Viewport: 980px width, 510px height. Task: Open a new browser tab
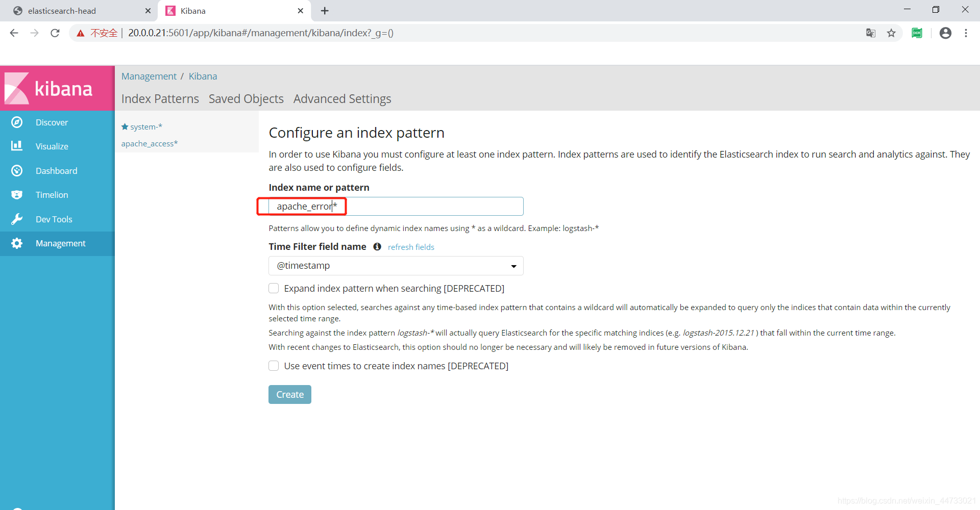point(325,11)
